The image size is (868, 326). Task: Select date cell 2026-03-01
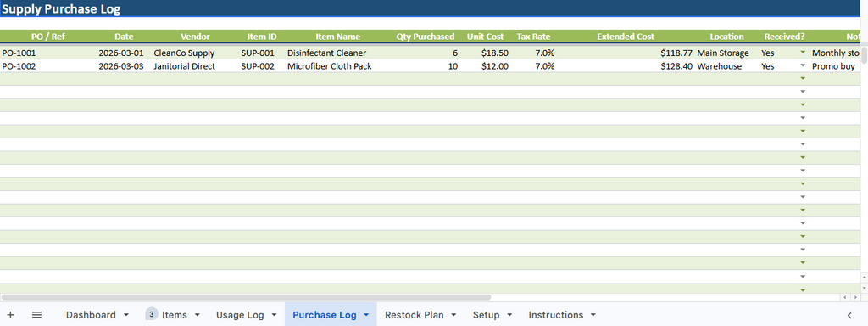coord(120,53)
